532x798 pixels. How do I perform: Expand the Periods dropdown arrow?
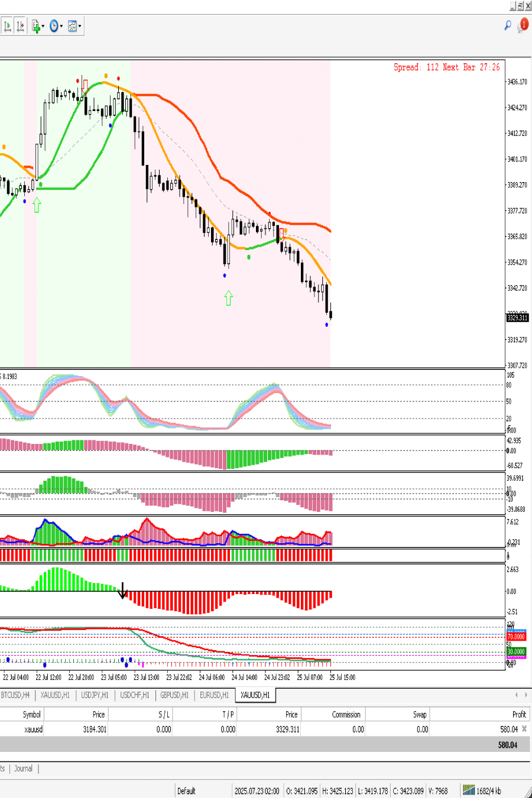click(x=61, y=27)
